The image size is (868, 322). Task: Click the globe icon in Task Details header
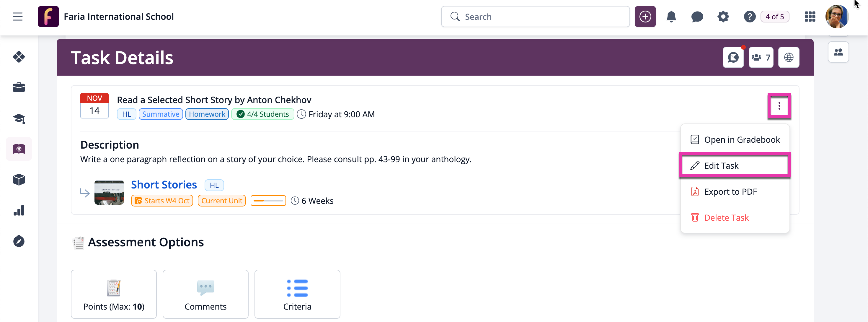(x=789, y=57)
